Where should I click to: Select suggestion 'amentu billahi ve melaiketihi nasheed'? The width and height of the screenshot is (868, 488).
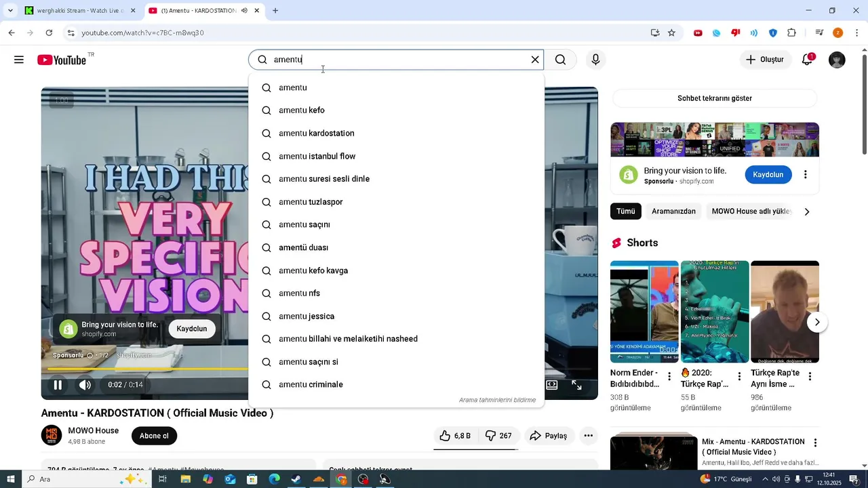tap(396, 339)
